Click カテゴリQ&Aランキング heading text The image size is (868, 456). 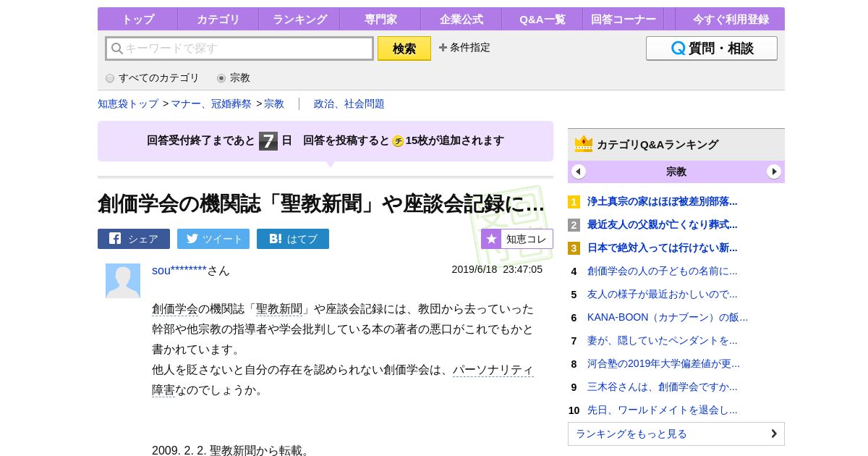click(x=658, y=144)
